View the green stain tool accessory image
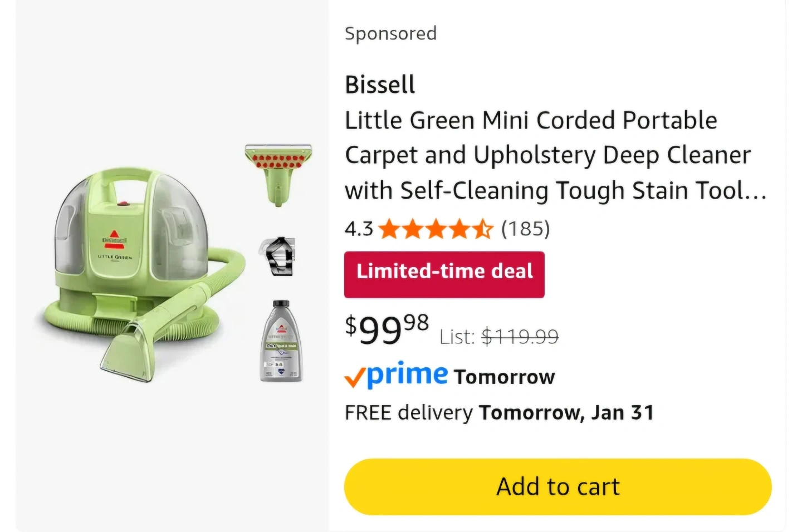This screenshot has height=532, width=802. click(x=278, y=173)
